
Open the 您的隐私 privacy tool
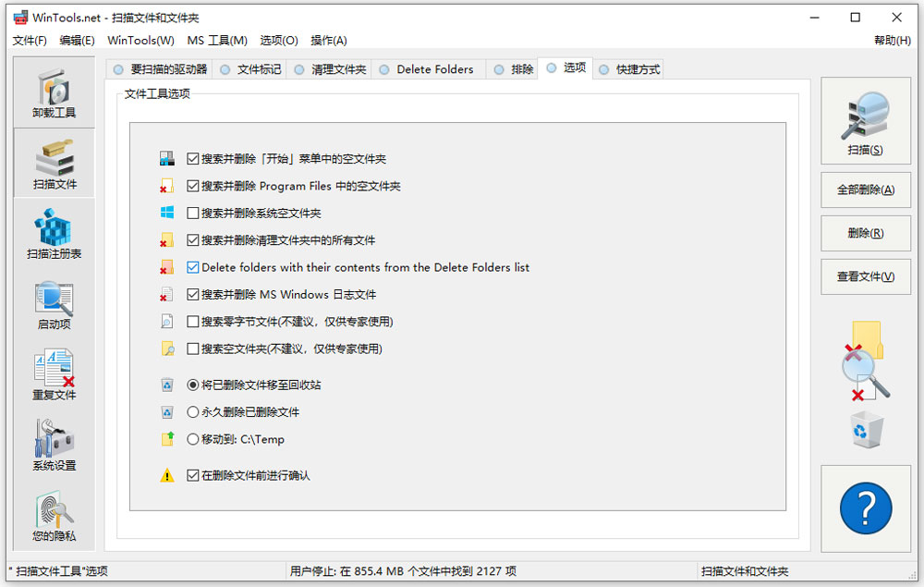pyautogui.click(x=55, y=516)
